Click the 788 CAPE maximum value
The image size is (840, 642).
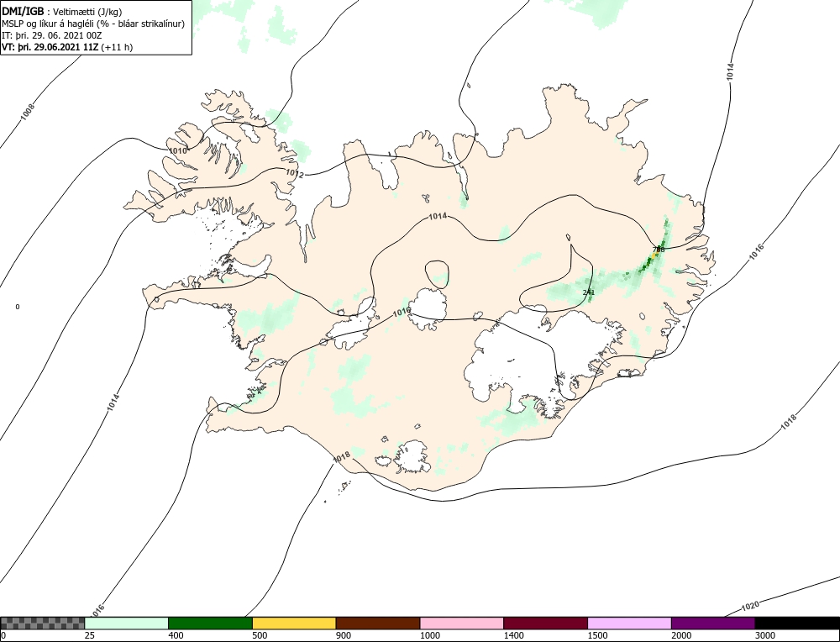pyautogui.click(x=659, y=250)
